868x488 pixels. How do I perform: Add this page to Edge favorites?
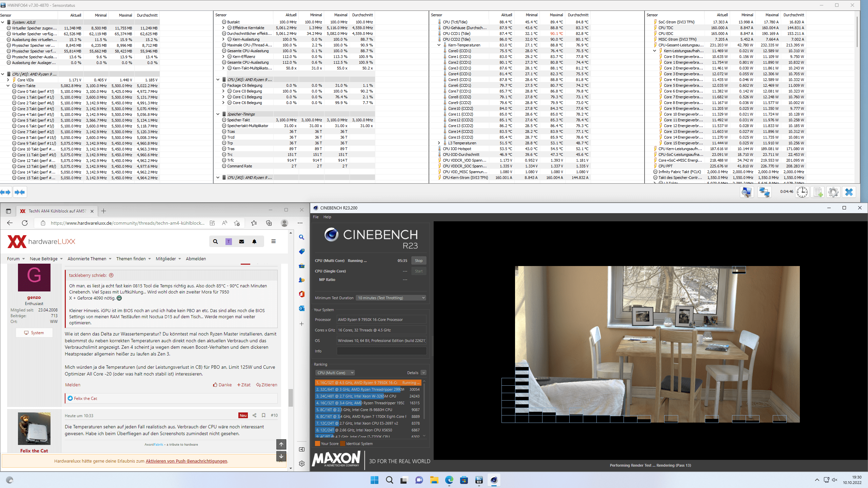point(237,223)
